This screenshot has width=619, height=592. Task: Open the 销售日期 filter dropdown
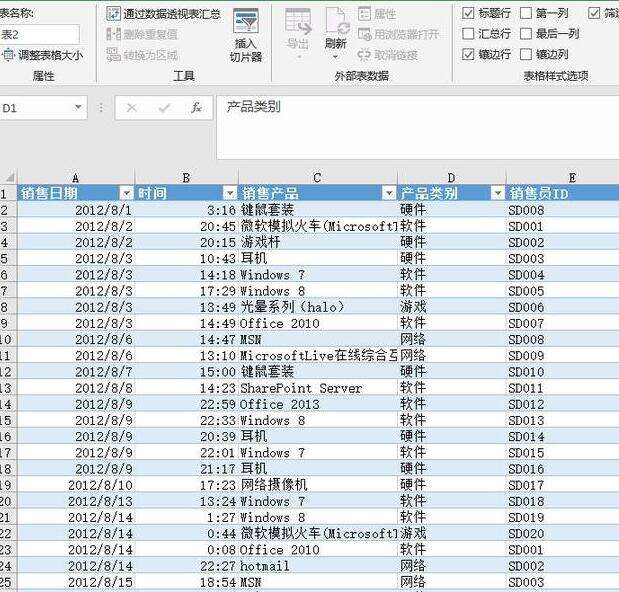pos(126,193)
